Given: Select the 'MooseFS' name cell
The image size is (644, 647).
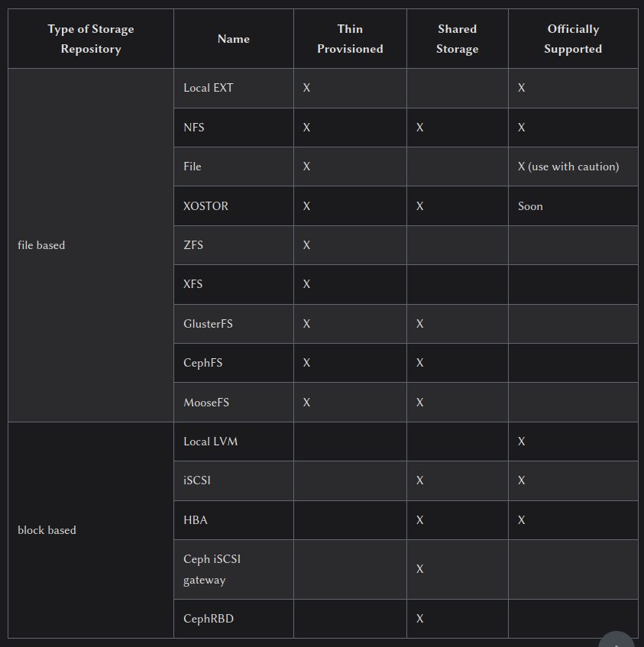Looking at the screenshot, I should tap(206, 403).
